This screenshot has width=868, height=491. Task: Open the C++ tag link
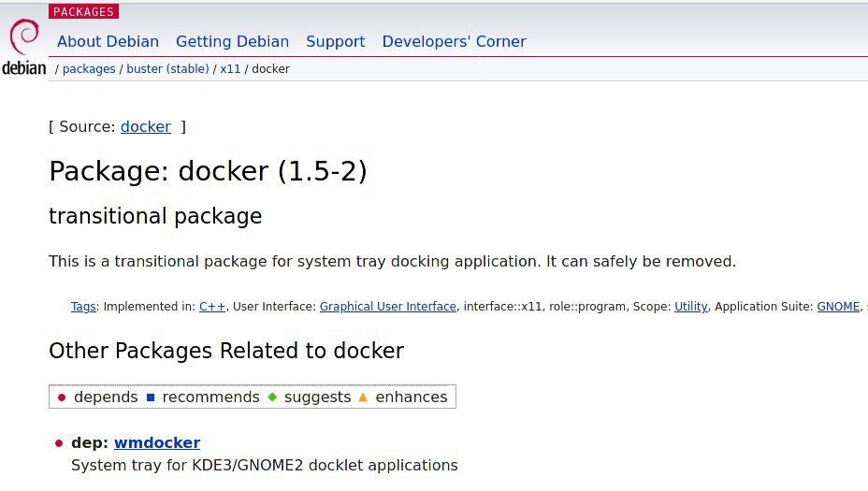click(212, 307)
